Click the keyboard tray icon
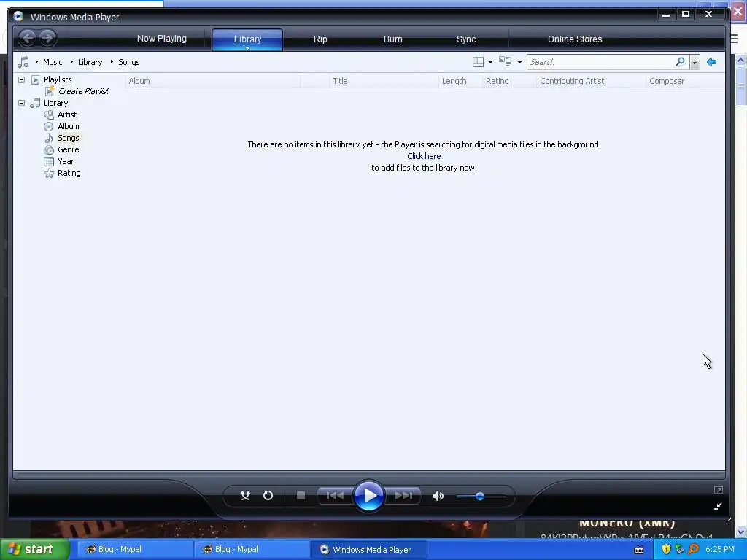747x560 pixels. pyautogui.click(x=639, y=550)
